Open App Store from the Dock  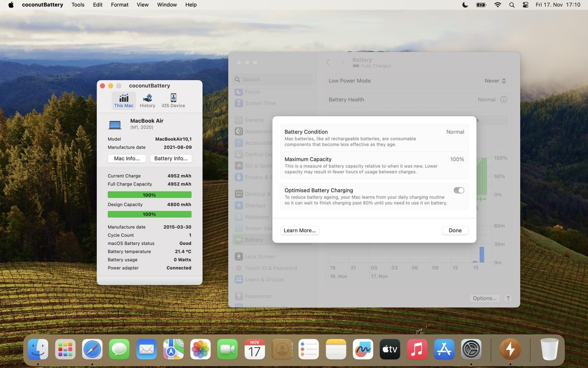[x=444, y=349]
